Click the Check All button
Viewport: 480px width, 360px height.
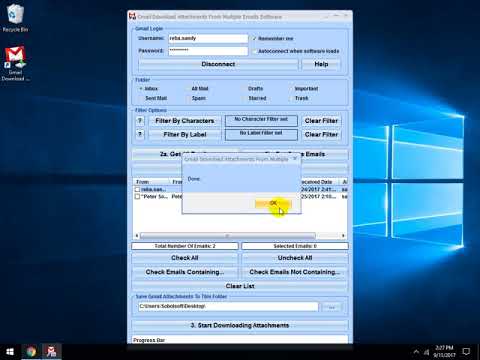pos(185,258)
